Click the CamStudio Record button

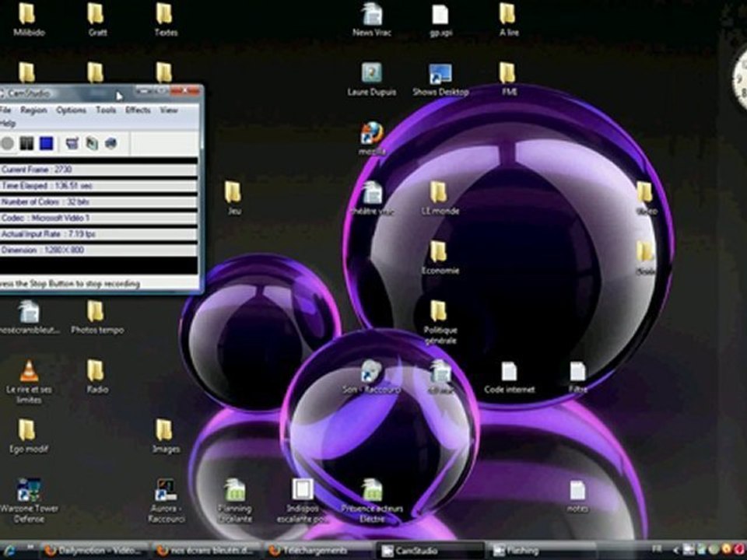click(x=8, y=143)
